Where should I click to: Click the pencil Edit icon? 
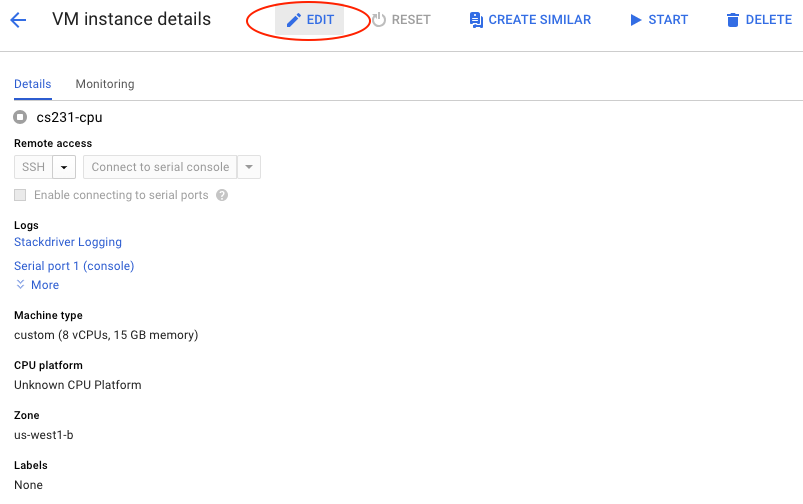click(293, 20)
